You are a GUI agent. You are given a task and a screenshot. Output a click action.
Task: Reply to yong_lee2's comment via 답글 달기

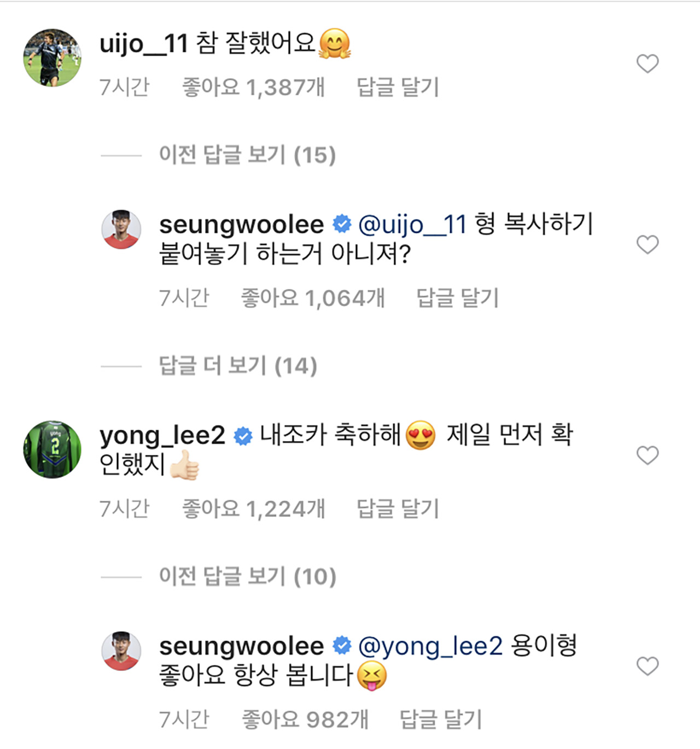point(398,509)
